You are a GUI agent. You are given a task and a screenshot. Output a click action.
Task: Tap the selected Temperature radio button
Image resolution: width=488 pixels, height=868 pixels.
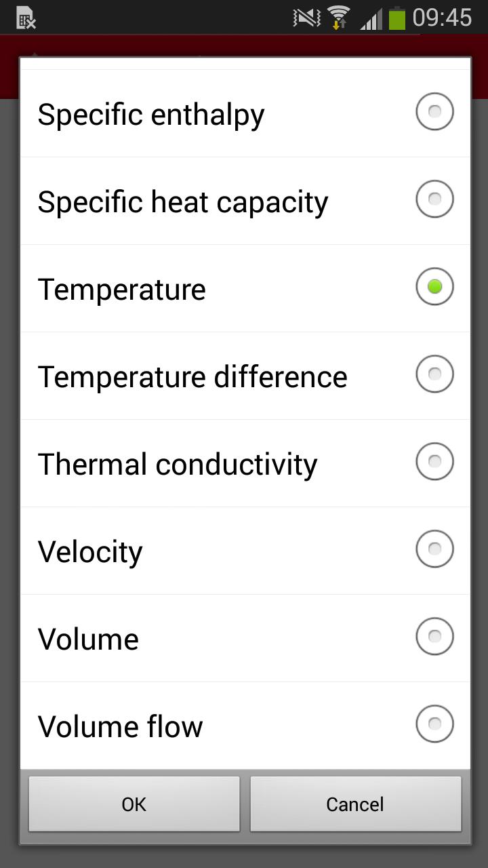point(434,287)
